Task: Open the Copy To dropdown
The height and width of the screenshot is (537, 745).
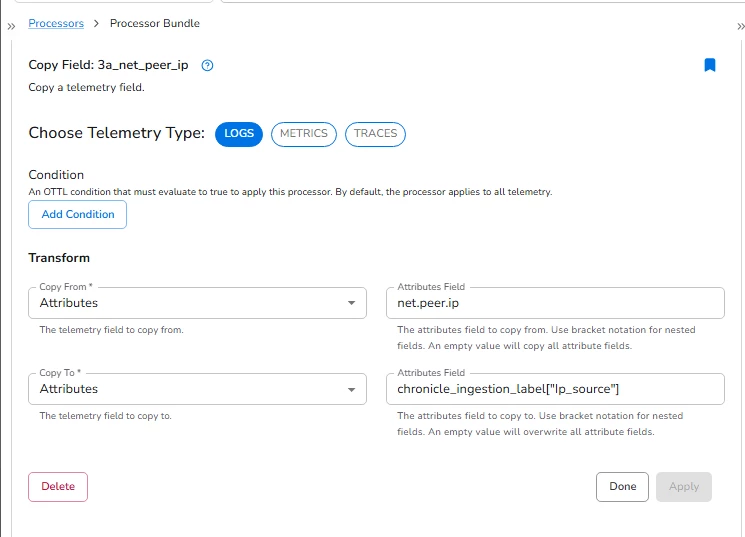Action: (197, 389)
